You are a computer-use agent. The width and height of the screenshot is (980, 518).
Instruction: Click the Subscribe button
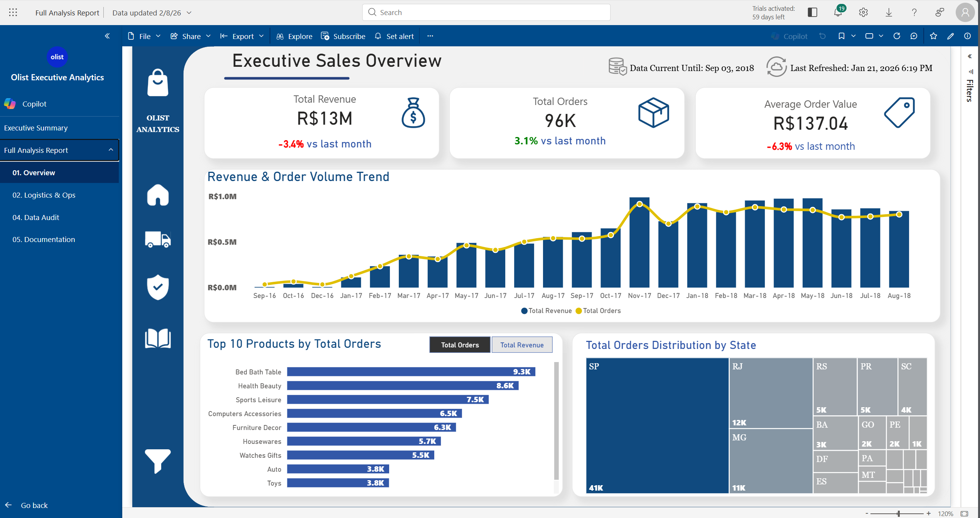[x=343, y=36]
